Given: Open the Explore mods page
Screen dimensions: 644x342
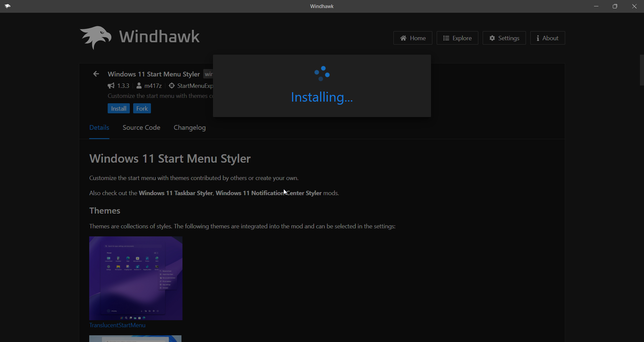Looking at the screenshot, I should tap(457, 38).
